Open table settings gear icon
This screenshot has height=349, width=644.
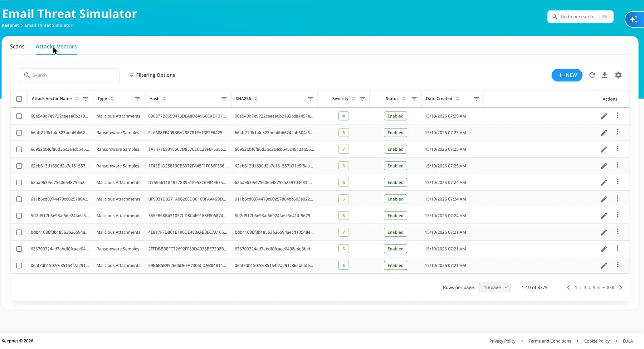coord(618,75)
